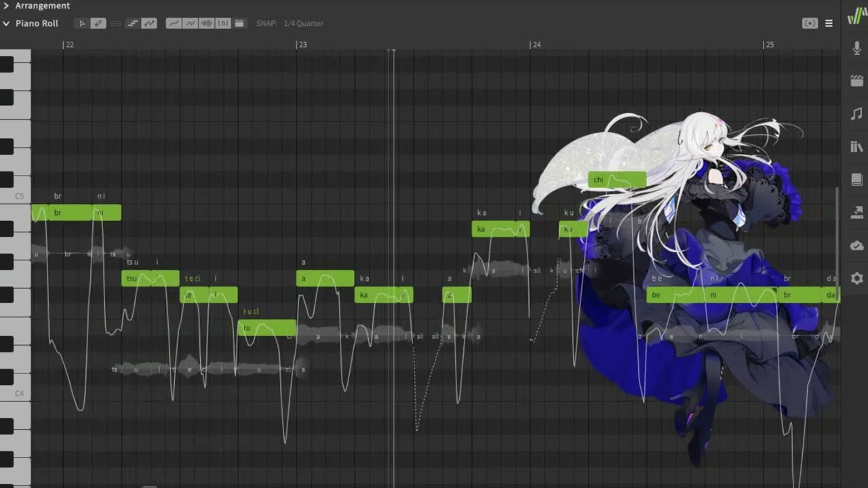868x488 pixels.
Task: Open the Settings gear panel
Action: [856, 278]
